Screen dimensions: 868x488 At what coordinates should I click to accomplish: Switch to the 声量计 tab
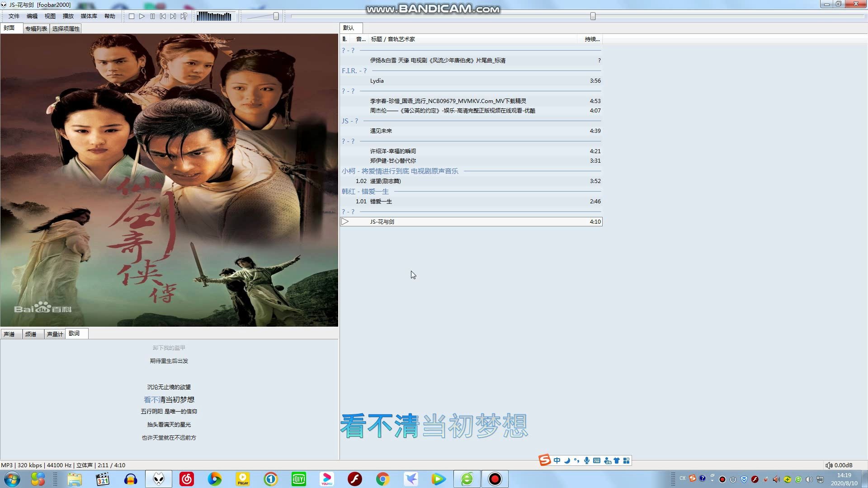pos(55,334)
